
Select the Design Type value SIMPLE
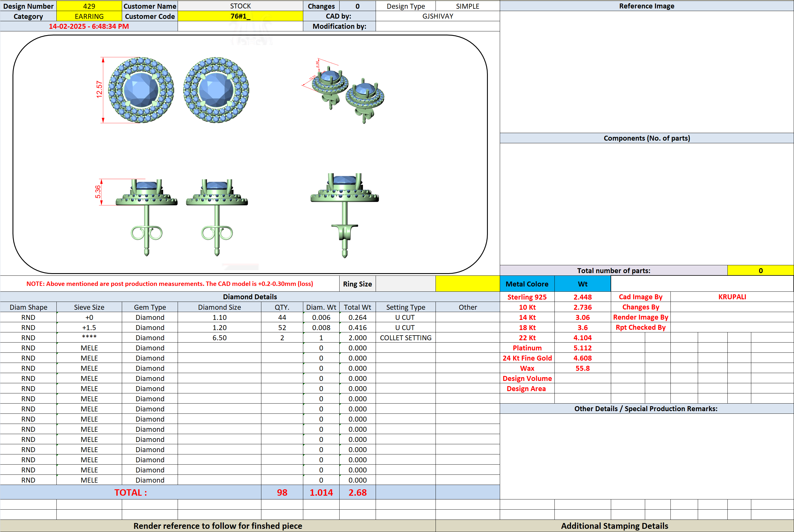tap(468, 6)
